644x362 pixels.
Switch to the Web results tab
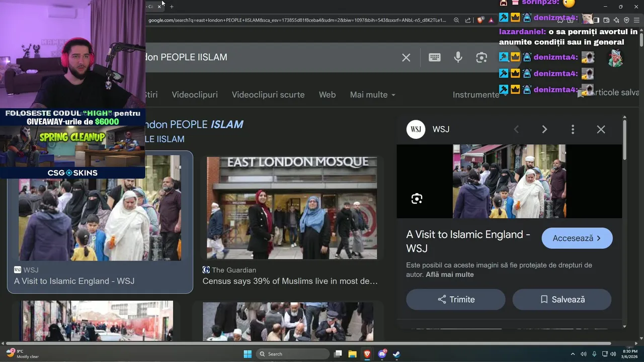tap(327, 95)
